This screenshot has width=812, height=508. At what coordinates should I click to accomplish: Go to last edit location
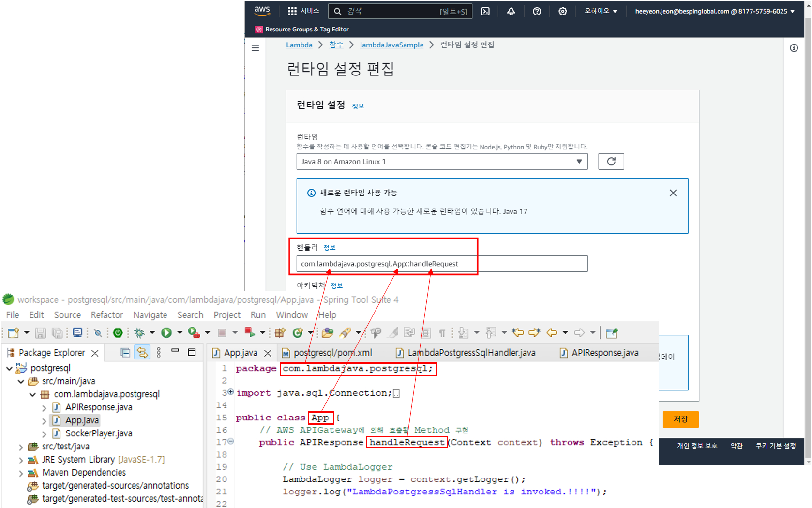(518, 333)
